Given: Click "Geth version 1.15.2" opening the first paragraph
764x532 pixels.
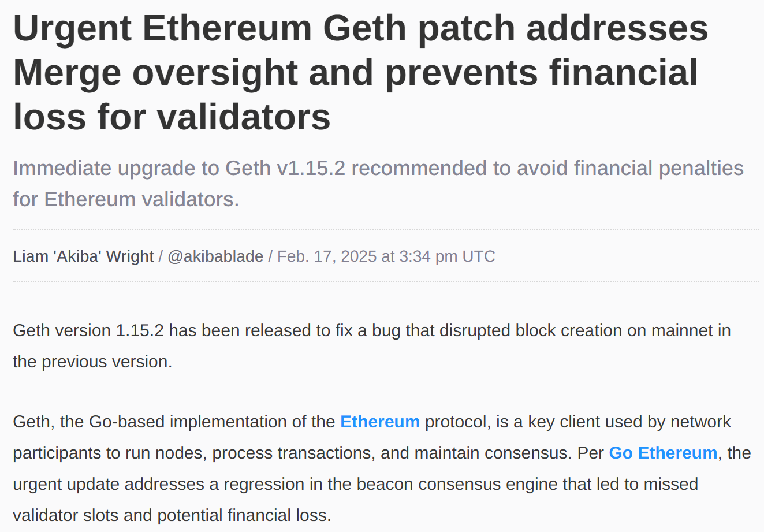Looking at the screenshot, I should click(88, 330).
